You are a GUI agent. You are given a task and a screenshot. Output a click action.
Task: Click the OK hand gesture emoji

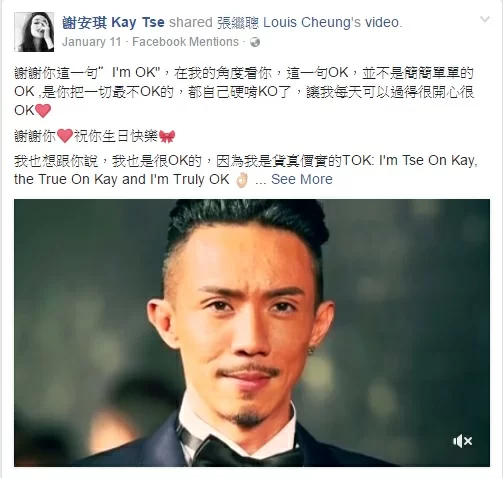tap(242, 180)
